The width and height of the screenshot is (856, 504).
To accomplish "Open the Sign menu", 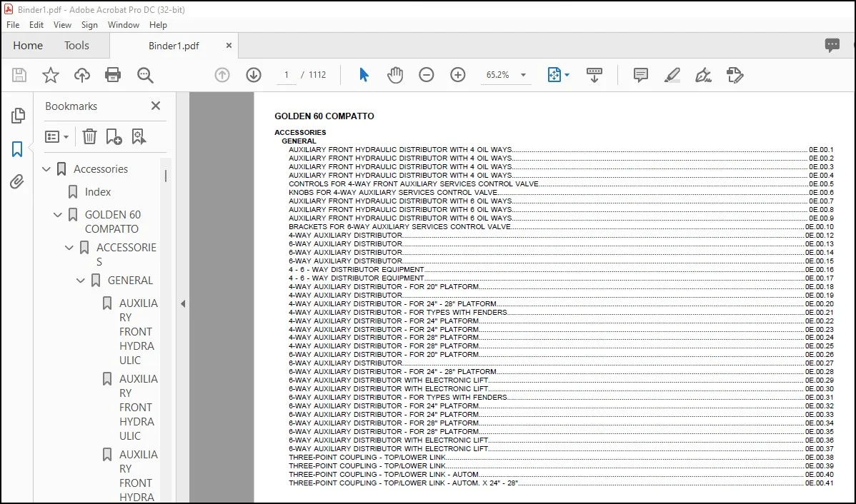I will click(x=89, y=24).
